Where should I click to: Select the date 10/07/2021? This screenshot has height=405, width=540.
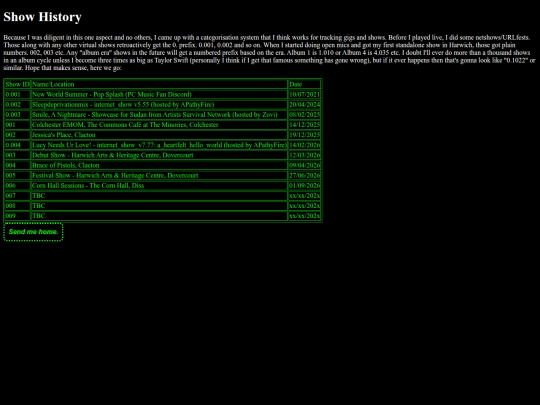point(304,94)
